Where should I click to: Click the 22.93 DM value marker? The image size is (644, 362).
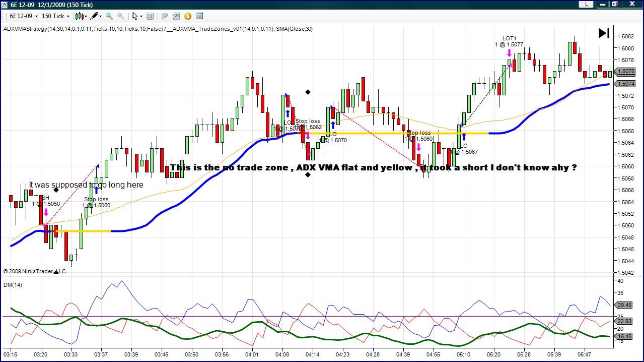pyautogui.click(x=624, y=321)
